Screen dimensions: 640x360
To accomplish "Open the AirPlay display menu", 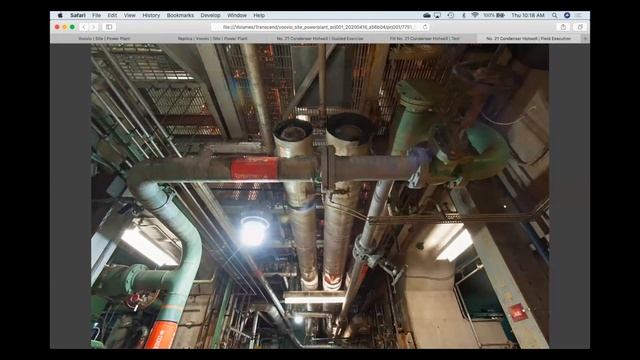I will click(x=438, y=15).
